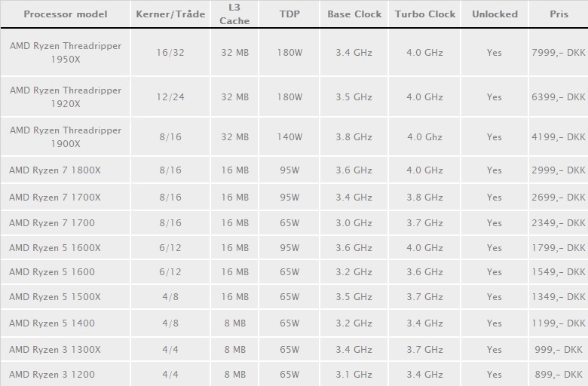588x386 pixels.
Task: Select the Base Clock header
Action: click(x=354, y=14)
